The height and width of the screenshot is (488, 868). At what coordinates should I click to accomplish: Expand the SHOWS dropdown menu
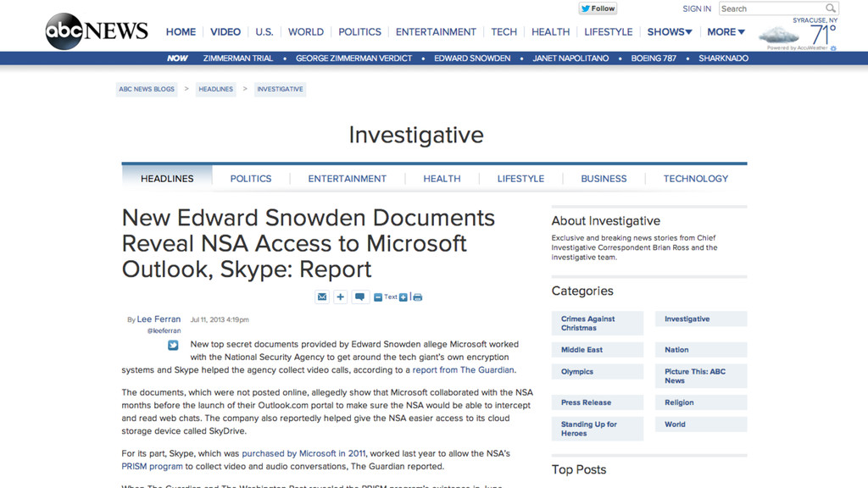[x=670, y=32]
